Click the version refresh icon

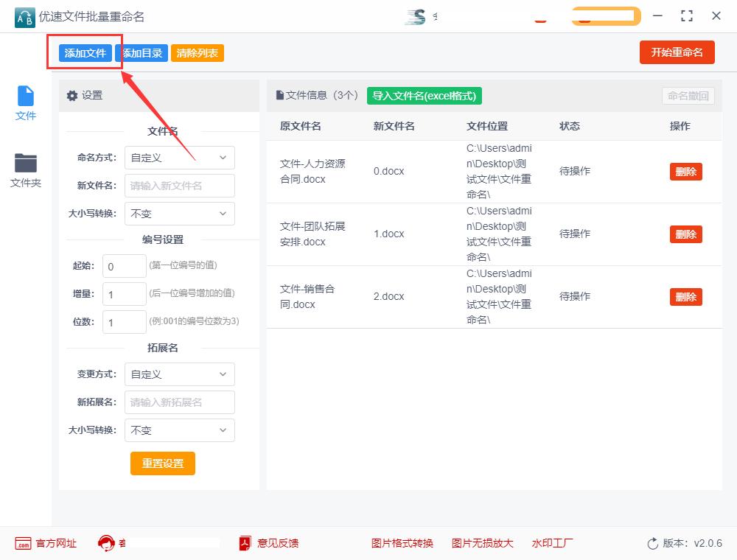coord(652,543)
